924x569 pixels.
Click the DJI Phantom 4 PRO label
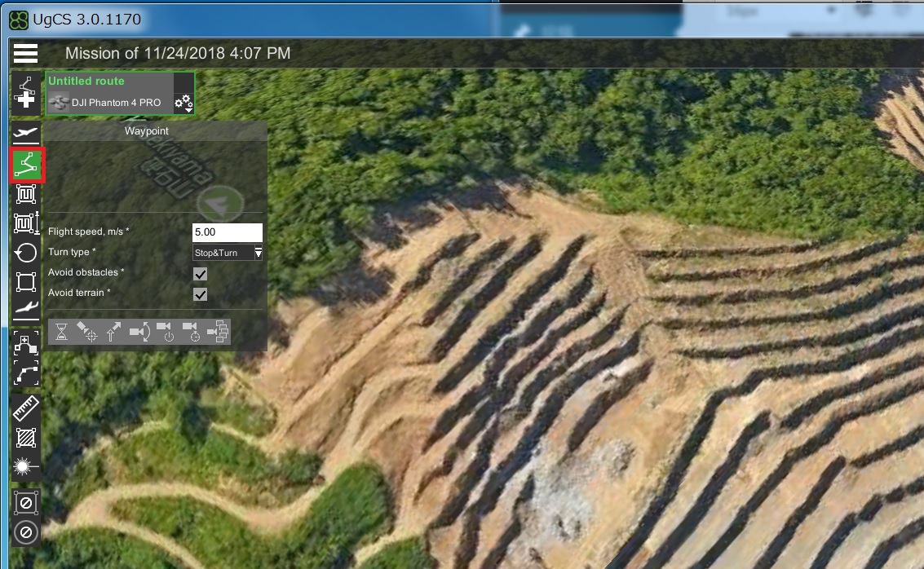114,103
